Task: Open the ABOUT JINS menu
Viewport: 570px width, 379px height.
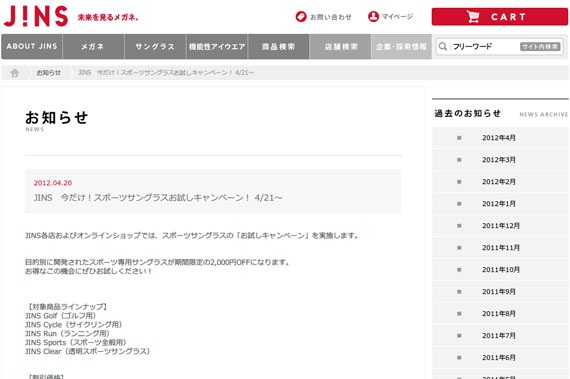Action: [32, 47]
